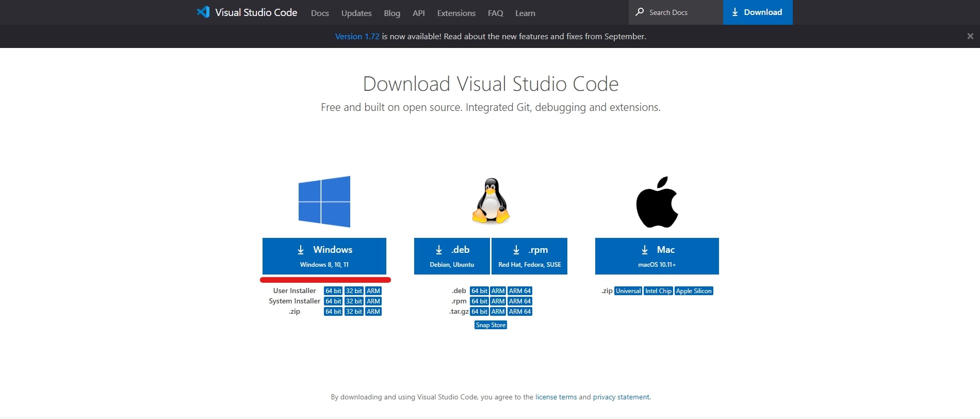This screenshot has height=419, width=980.
Task: Download Windows .zip ARM
Action: (373, 312)
